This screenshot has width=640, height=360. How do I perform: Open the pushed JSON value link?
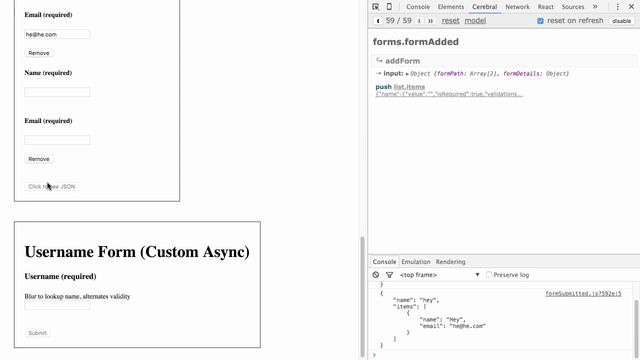pyautogui.click(x=449, y=94)
